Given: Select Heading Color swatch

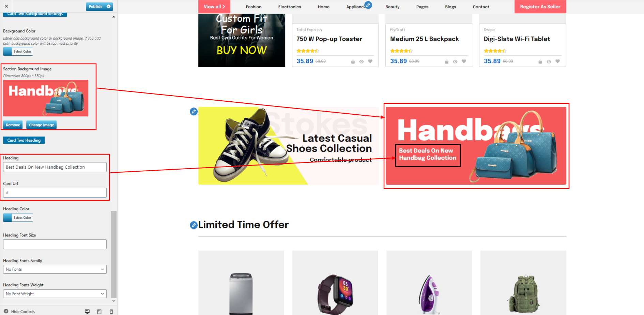Looking at the screenshot, I should pos(18,218).
